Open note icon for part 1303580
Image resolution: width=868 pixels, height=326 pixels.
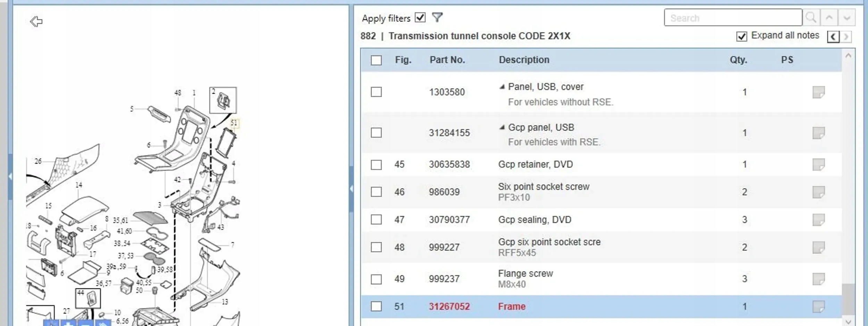pyautogui.click(x=818, y=92)
